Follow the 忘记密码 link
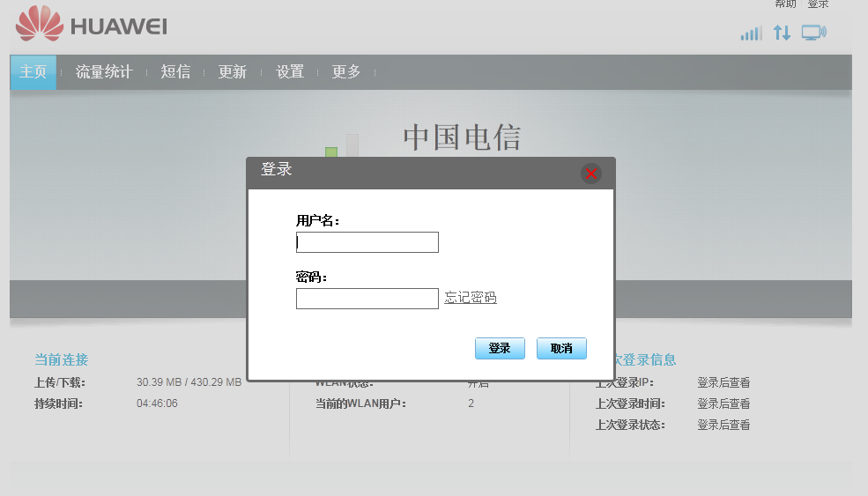 (x=471, y=298)
